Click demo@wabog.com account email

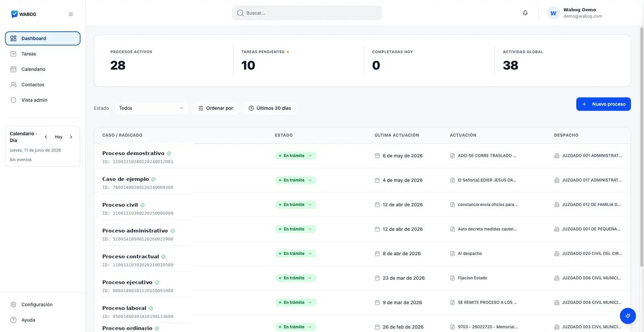click(583, 16)
